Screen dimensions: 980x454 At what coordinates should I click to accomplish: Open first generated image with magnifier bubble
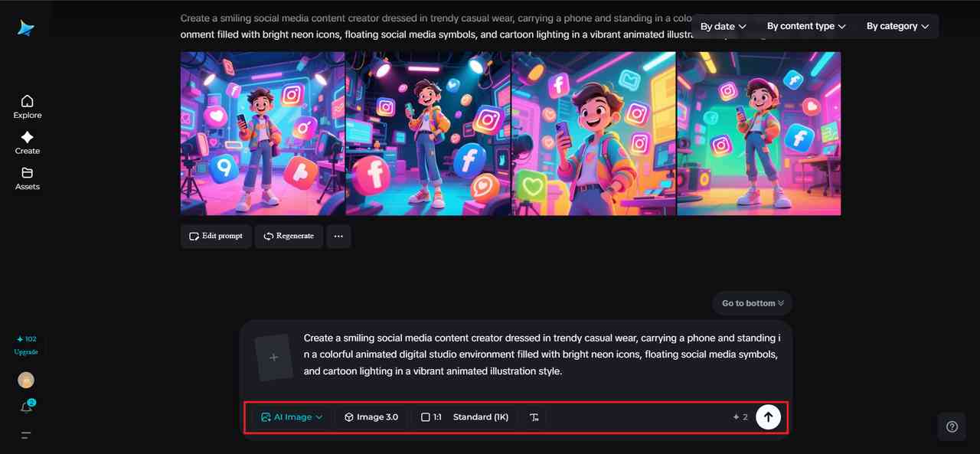(263, 133)
